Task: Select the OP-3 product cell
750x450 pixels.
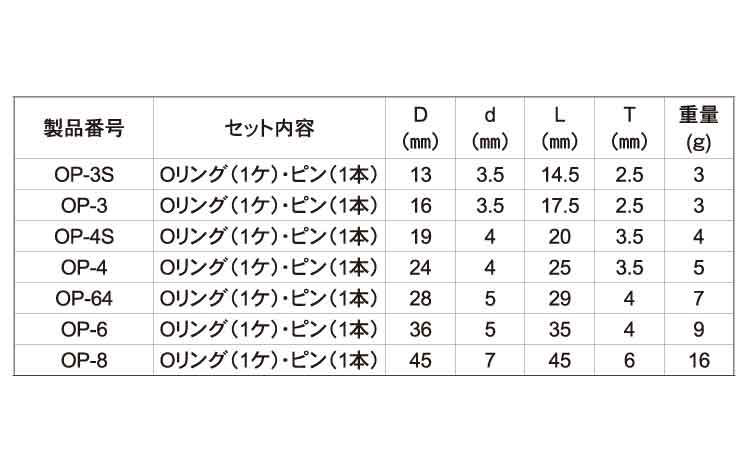Action: pyautogui.click(x=84, y=207)
